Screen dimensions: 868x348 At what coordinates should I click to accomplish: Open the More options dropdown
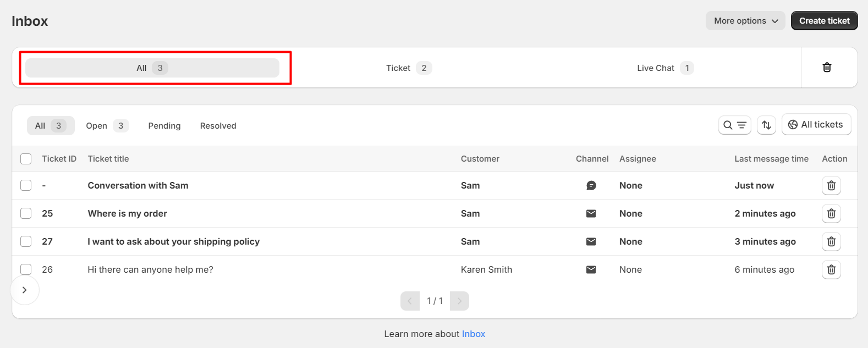click(745, 21)
